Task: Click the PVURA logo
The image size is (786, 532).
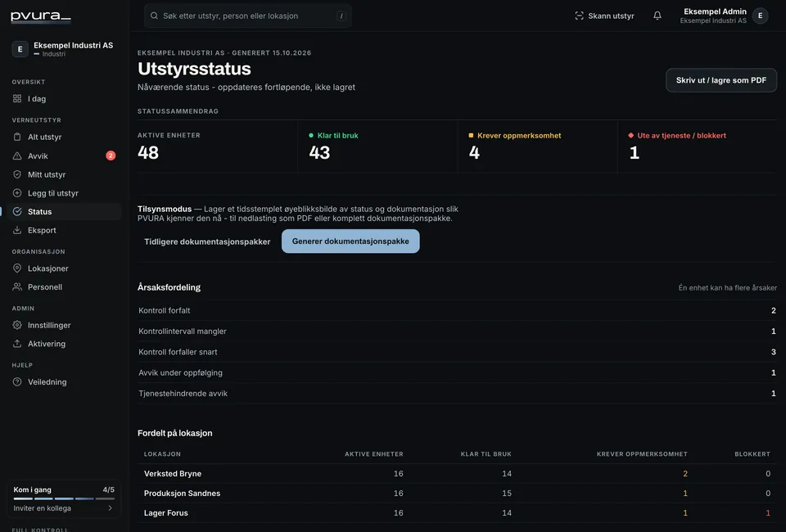Action: tap(41, 16)
